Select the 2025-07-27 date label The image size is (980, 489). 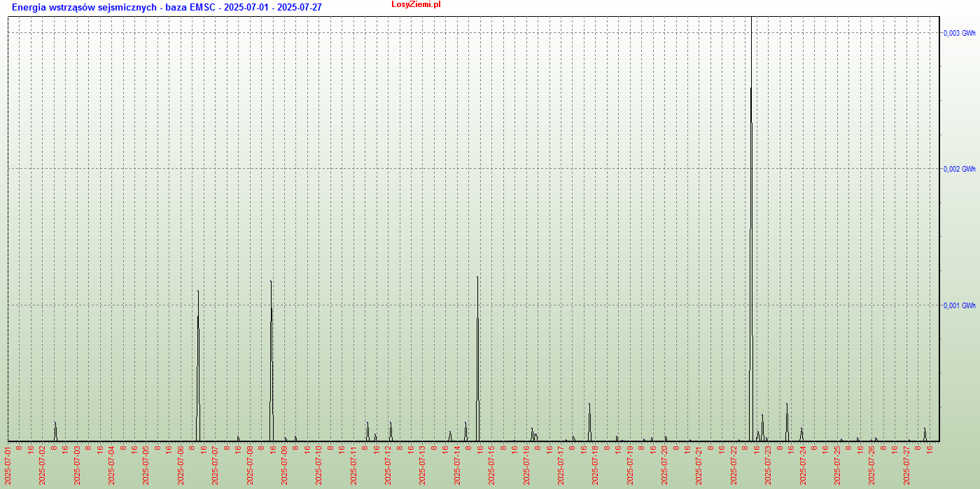click(x=906, y=464)
